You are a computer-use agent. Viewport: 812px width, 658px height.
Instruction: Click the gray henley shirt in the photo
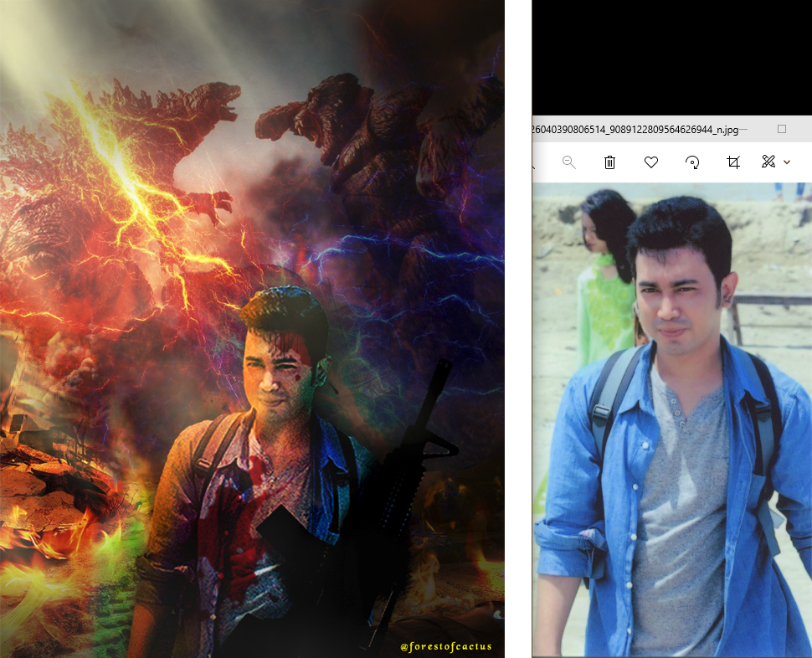coord(676,502)
